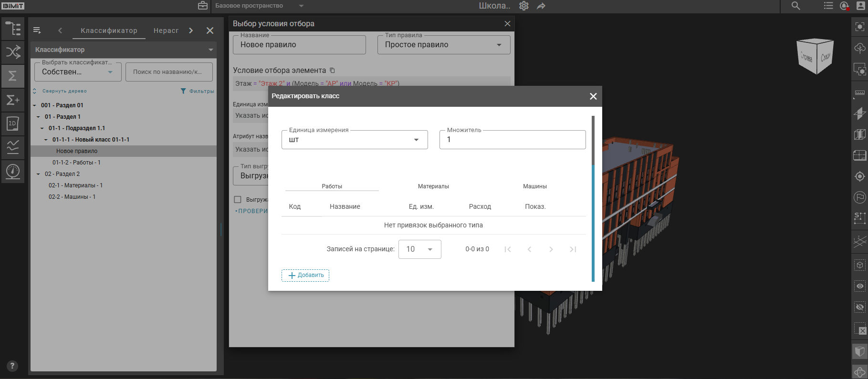Open settings gear next to Школа

tap(524, 6)
